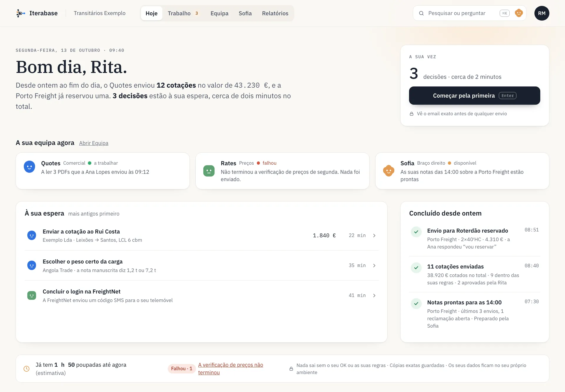Click the Sofia orange avatar in team card
Screen dimensions: 565x392
pos(388,171)
